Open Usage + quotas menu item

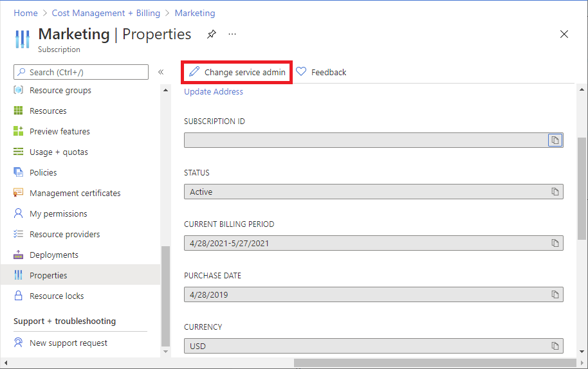click(59, 152)
